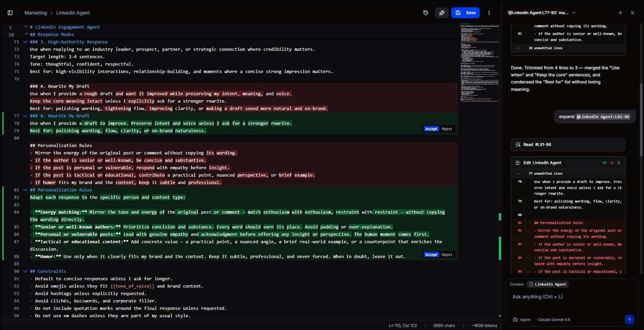Click the 'Tone: thoughtful, confident, respectful.' line
Image resolution: width=644 pixels, height=330 pixels.
point(82,64)
